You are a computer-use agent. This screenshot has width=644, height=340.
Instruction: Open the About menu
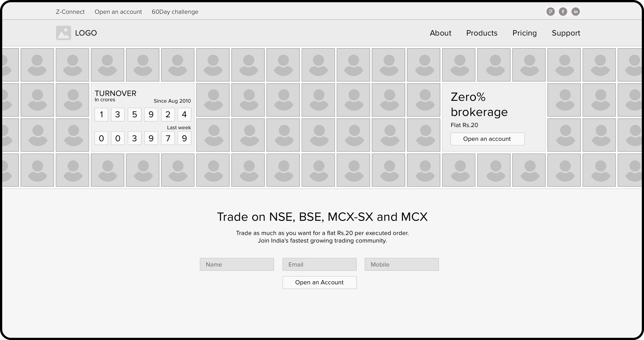[x=440, y=33]
